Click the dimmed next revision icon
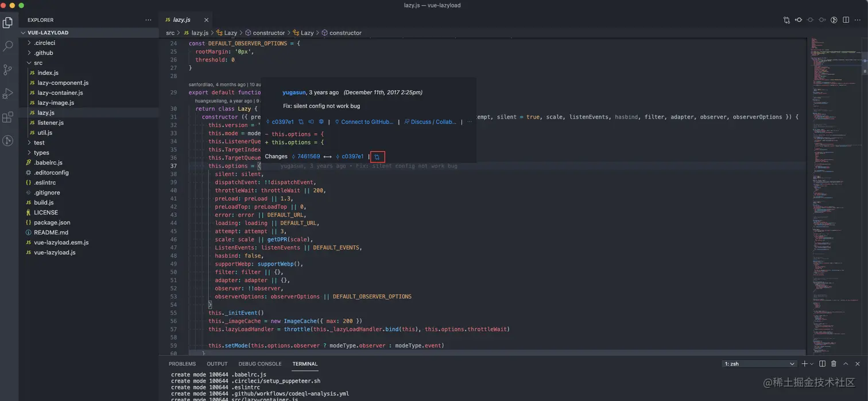Screen dimensions: 868x401 [822, 20]
